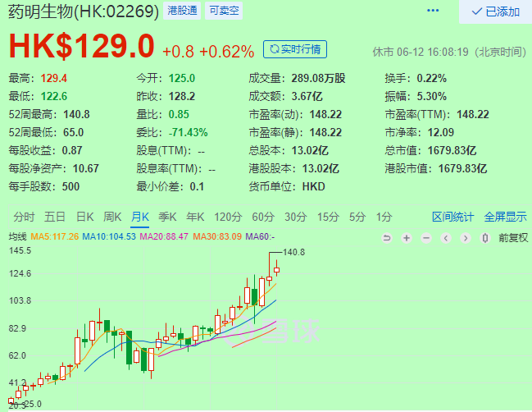Click the stock title 药明生物(HK:02269)
532x412 pixels.
tap(84, 11)
